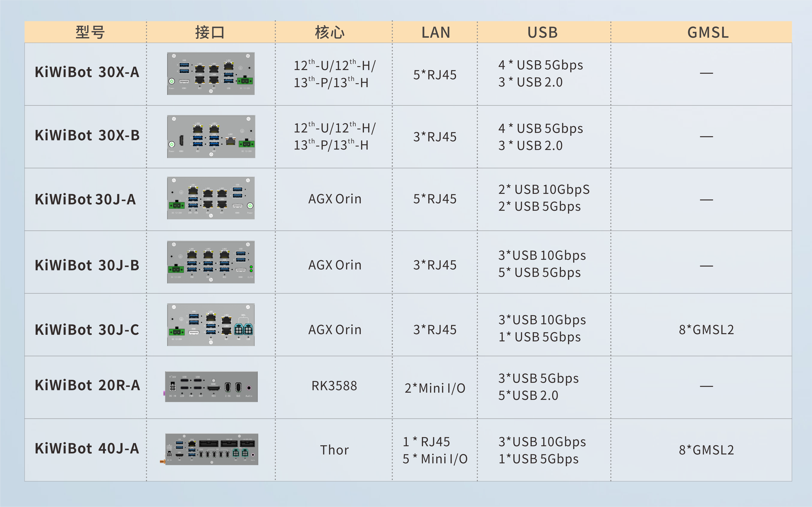812x507 pixels.
Task: Click the green power button on 30X-A panel
Action: [x=171, y=81]
